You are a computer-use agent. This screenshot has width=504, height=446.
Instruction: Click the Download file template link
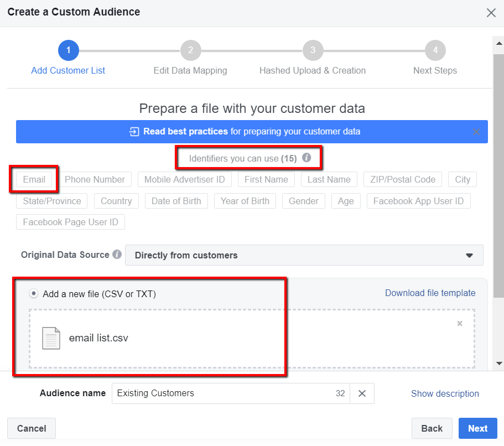[x=430, y=293]
